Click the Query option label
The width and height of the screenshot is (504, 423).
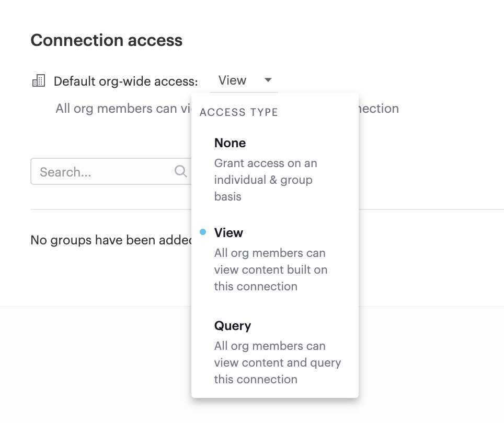pyautogui.click(x=233, y=325)
